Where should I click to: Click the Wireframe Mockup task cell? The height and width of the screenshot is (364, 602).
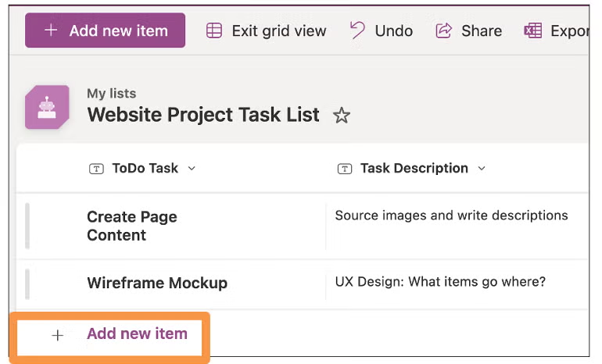(157, 284)
